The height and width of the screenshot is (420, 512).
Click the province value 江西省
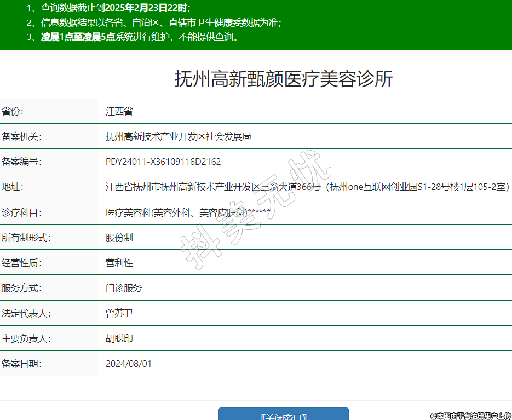pos(119,112)
